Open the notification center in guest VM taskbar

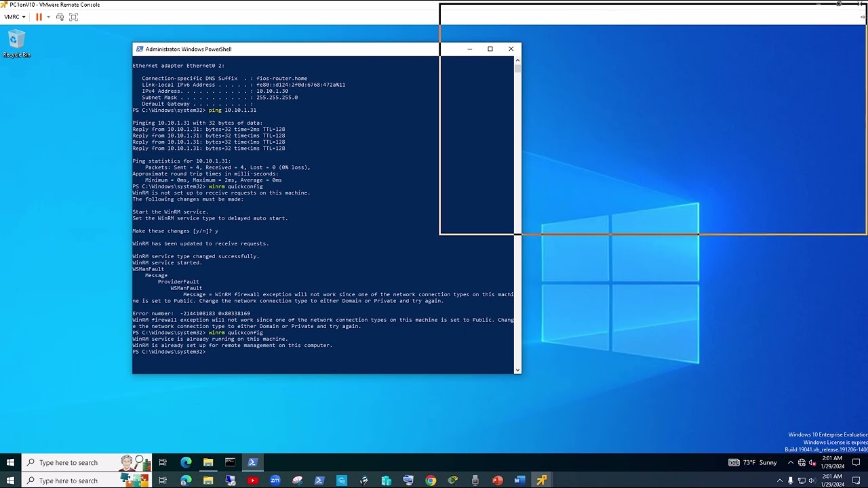click(x=856, y=462)
